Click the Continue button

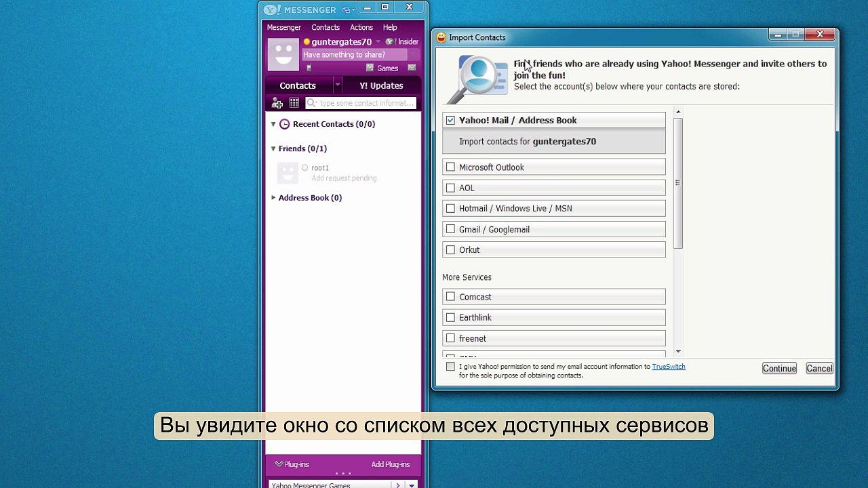[x=779, y=369]
